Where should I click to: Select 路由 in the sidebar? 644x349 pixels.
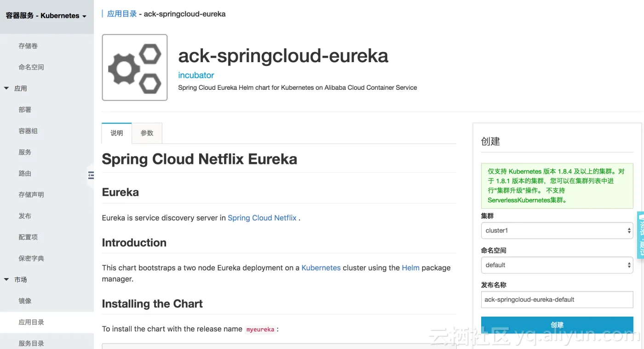click(x=25, y=174)
